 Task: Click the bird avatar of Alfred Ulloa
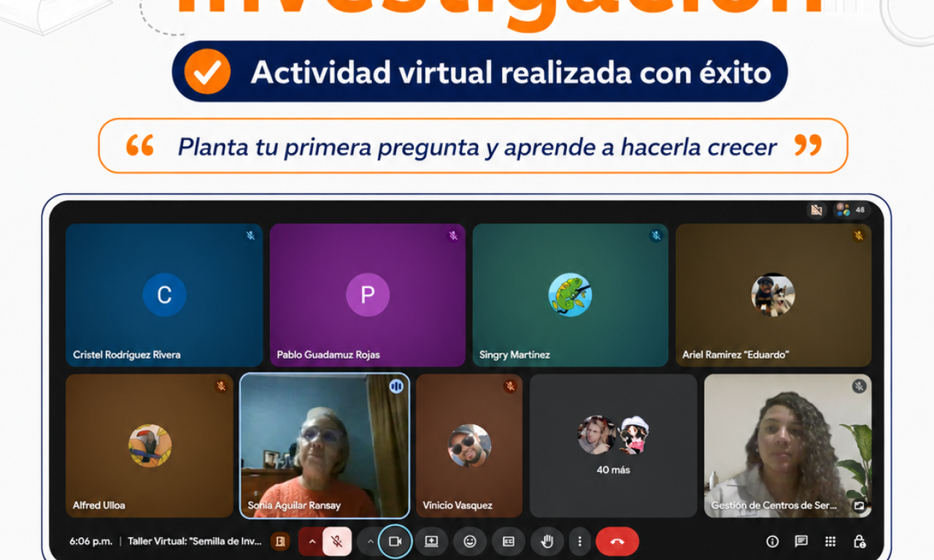150,446
